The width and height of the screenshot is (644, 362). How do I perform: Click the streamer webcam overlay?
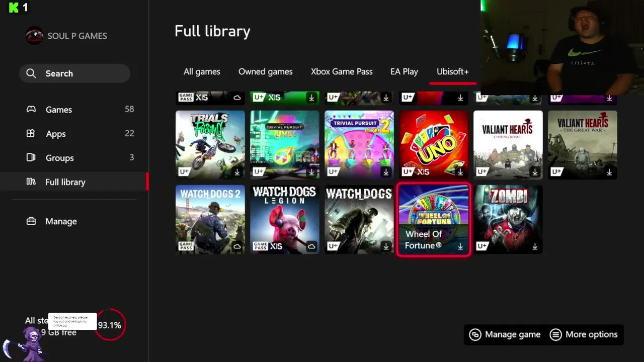[562, 47]
